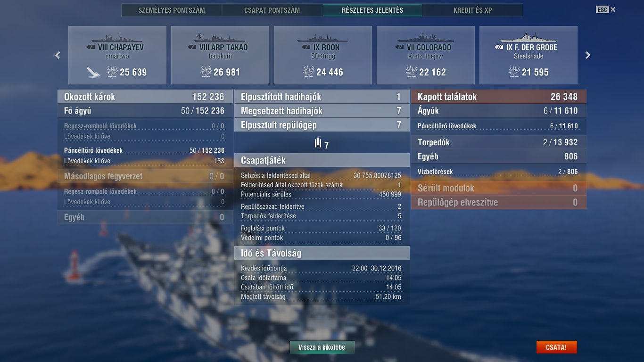644x362 pixels.
Task: Click the damage icon beside 26 981
Action: 206,72
